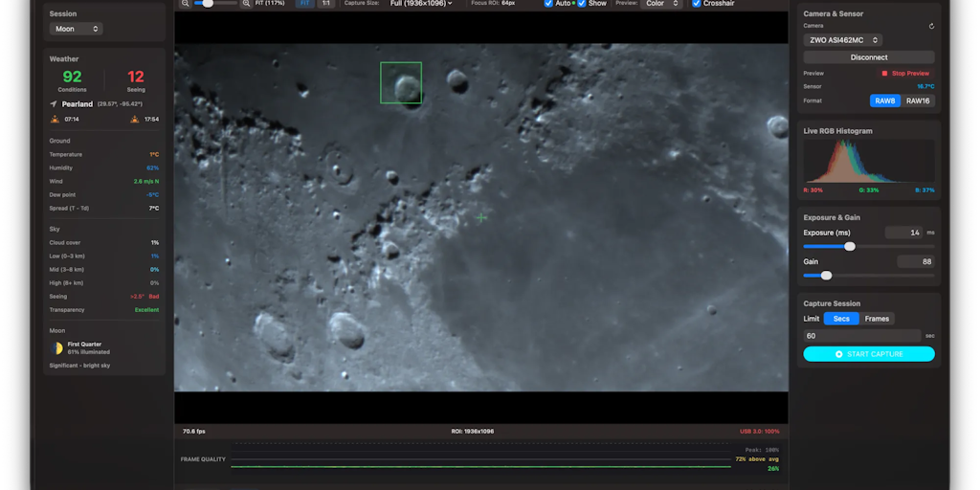Click the green focus ROI box on crater
Image resolution: width=980 pixels, height=490 pixels.
coord(401,82)
